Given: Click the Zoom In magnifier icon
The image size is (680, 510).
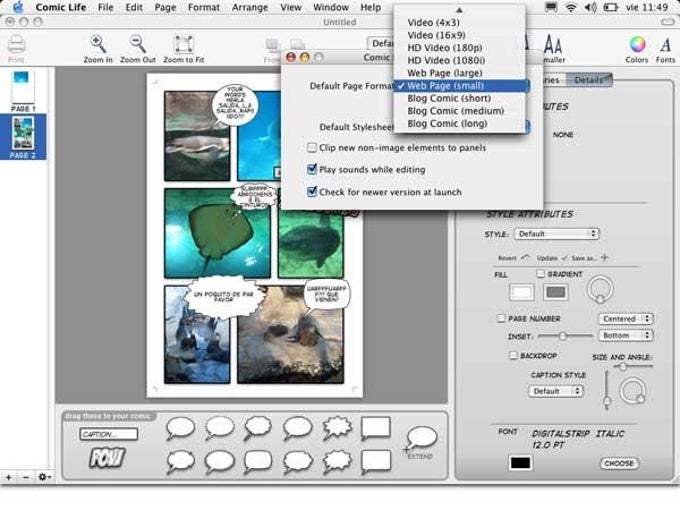Looking at the screenshot, I should point(98,44).
